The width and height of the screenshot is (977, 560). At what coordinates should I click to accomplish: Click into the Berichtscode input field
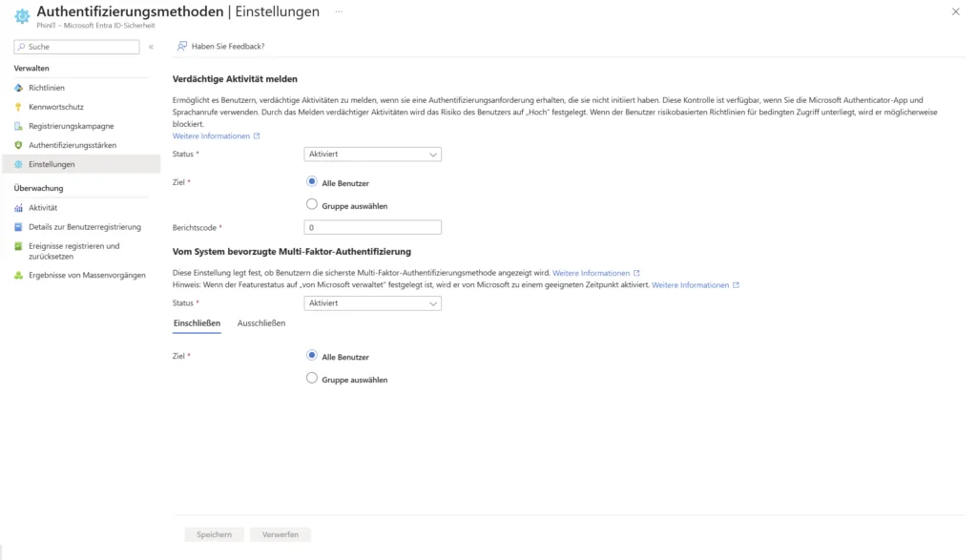point(372,227)
